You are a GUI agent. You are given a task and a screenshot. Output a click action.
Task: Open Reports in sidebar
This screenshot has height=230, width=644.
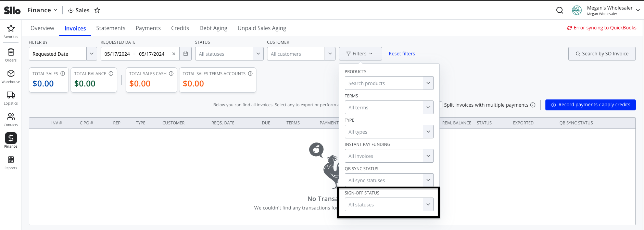pos(11,162)
